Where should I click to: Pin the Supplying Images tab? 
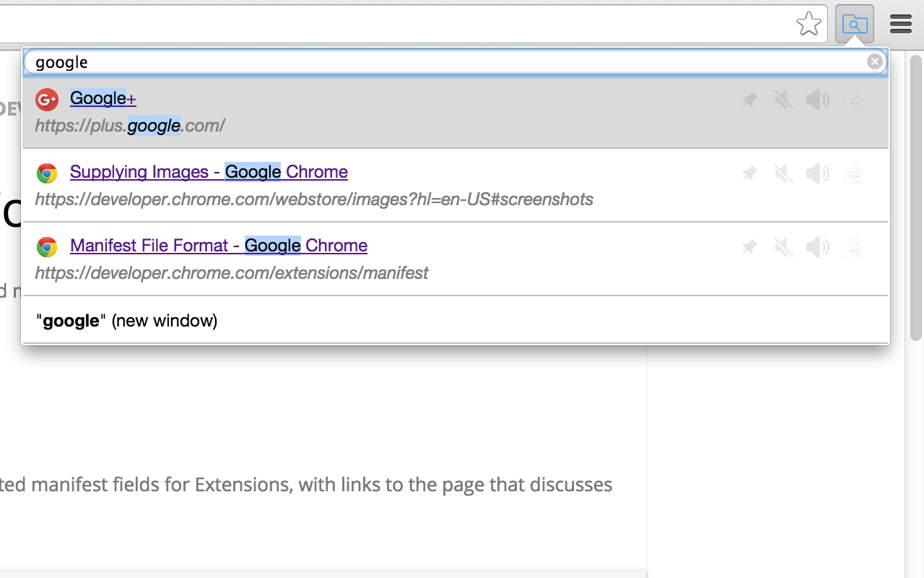749,173
